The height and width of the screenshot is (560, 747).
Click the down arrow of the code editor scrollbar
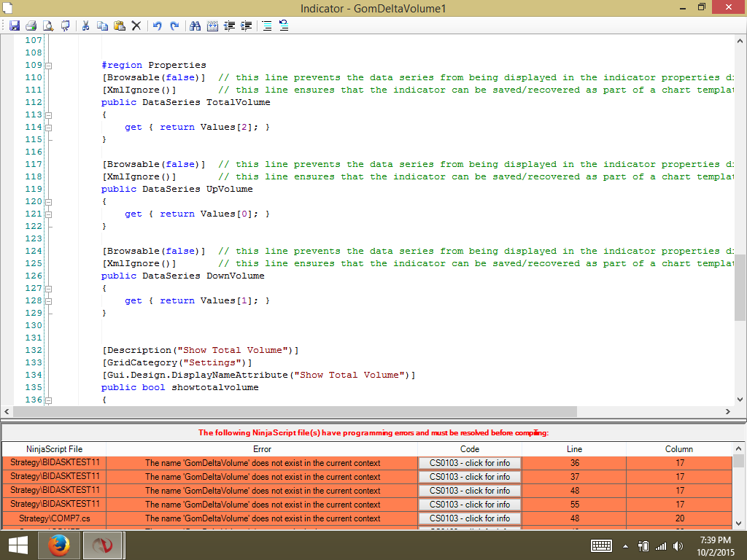[x=740, y=400]
